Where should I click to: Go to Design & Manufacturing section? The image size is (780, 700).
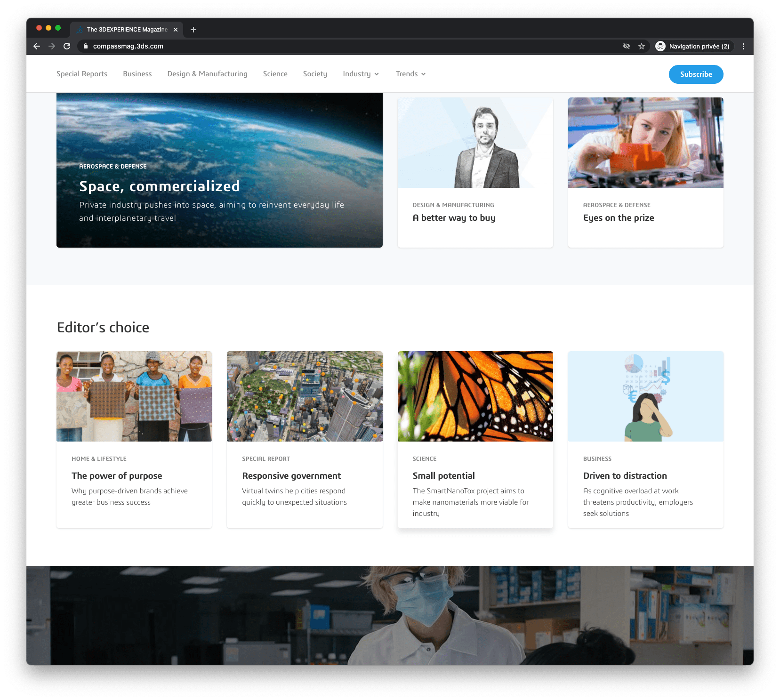(207, 74)
